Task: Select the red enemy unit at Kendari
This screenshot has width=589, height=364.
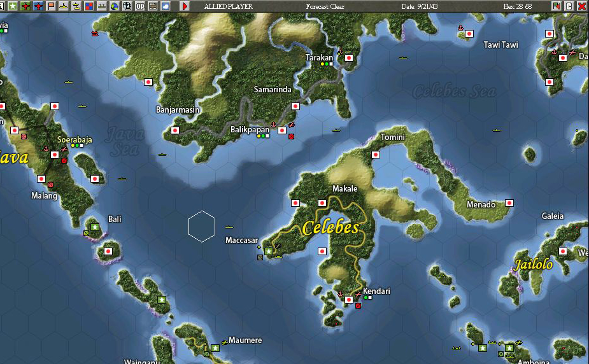Action: (358, 306)
